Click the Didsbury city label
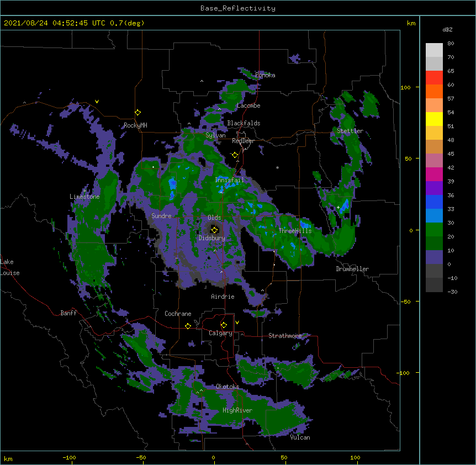This screenshot has height=465, width=476. click(212, 238)
